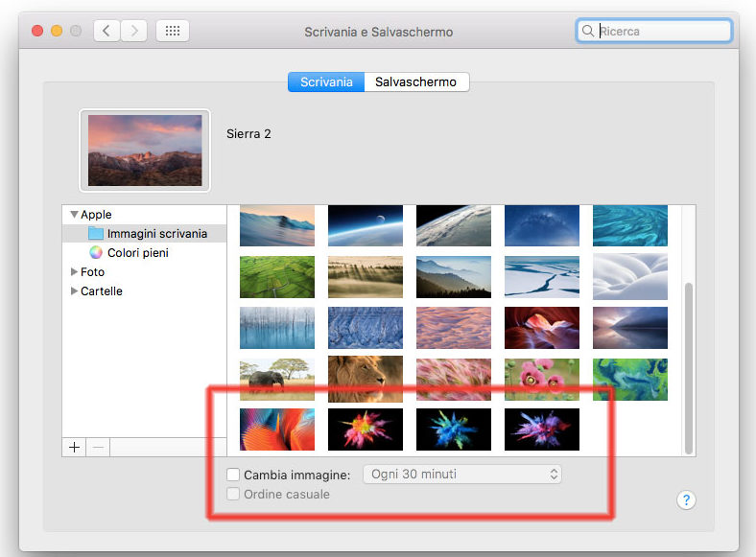
Task: Choose the hazy blue mountain ridges wallpaper
Action: point(454,277)
